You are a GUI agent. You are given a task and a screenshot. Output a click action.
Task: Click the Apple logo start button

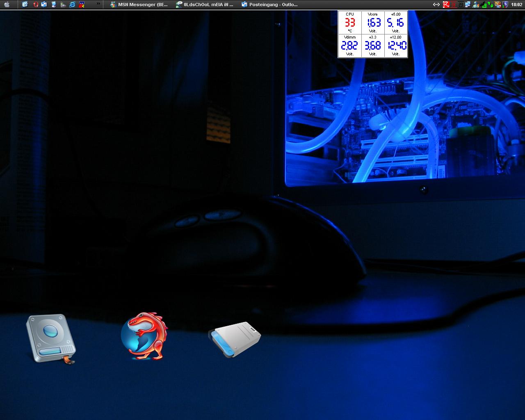click(x=7, y=5)
